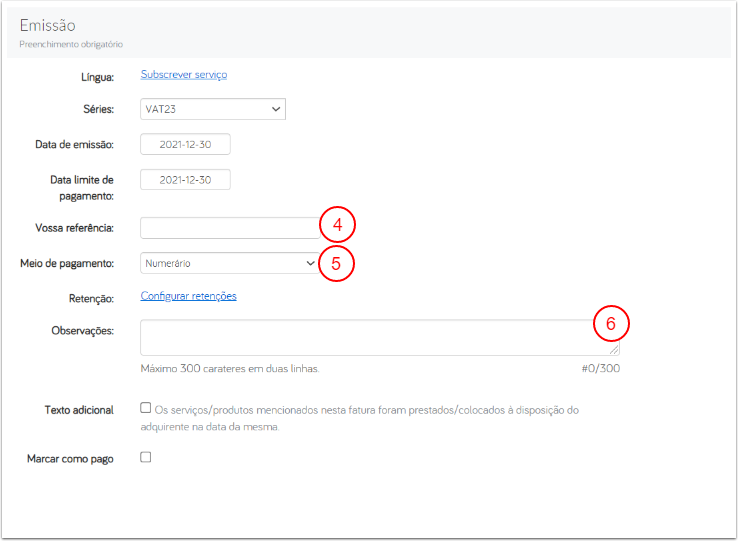
Task: Click the Data de emissão date field
Action: [185, 145]
